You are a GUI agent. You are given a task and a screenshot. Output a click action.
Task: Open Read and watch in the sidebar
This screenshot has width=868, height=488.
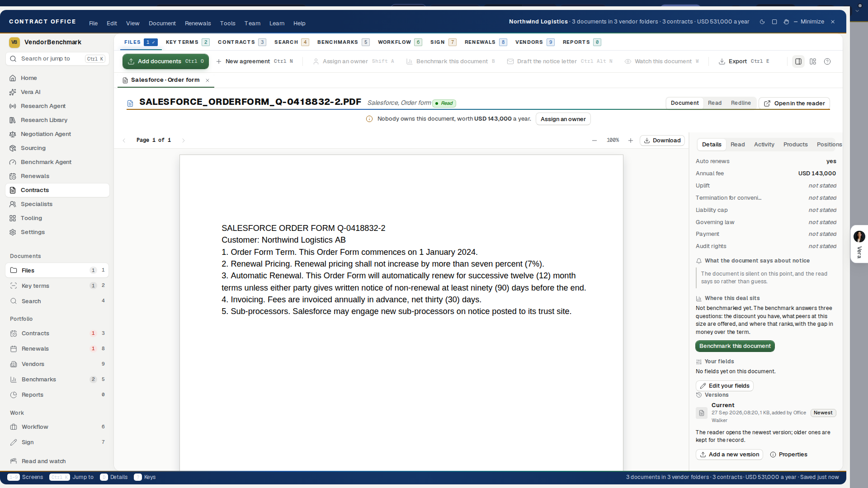click(57, 461)
